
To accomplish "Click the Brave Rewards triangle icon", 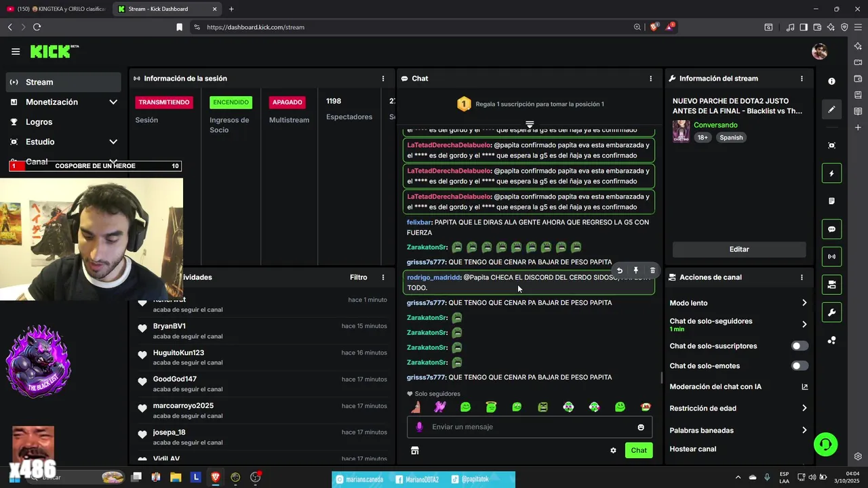I will [671, 27].
